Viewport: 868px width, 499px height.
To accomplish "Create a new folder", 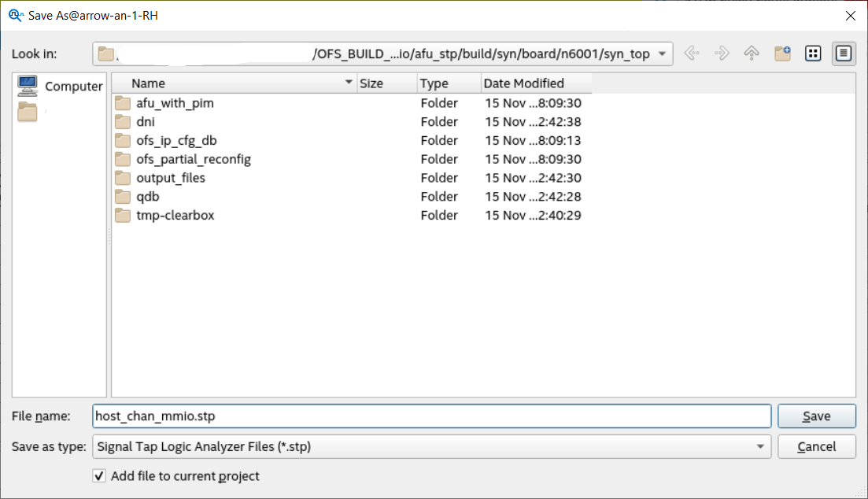I will (782, 54).
